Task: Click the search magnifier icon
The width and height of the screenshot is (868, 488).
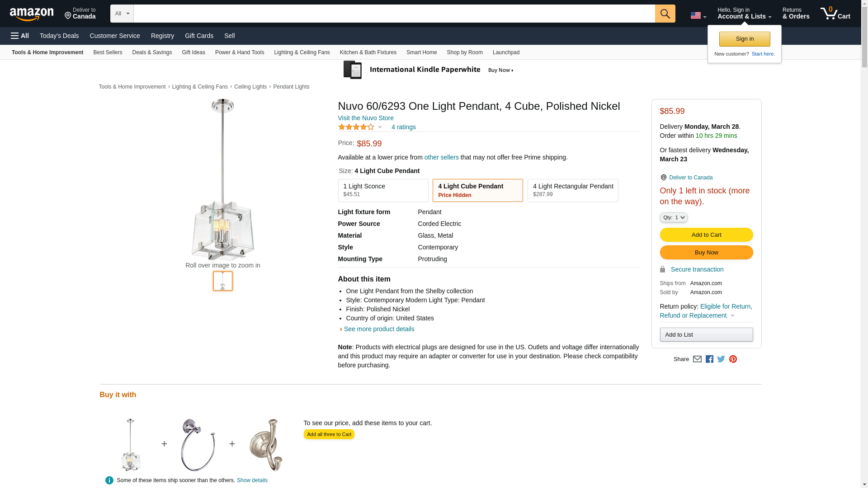Action: tap(665, 14)
